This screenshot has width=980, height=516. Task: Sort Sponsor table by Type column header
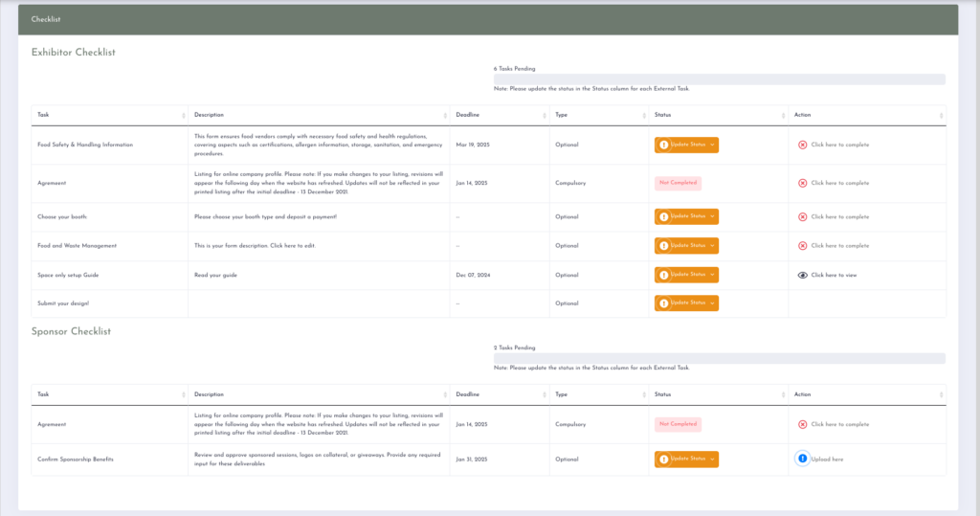(x=562, y=393)
